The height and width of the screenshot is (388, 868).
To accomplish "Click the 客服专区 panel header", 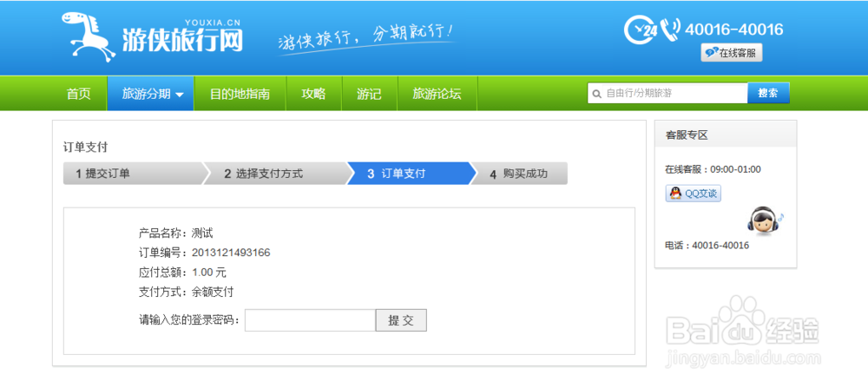I will pos(725,135).
